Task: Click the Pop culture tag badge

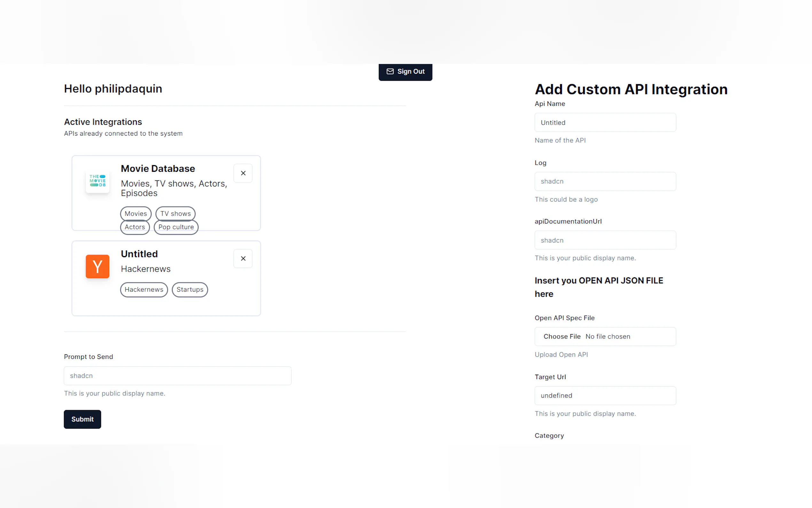Action: [176, 227]
